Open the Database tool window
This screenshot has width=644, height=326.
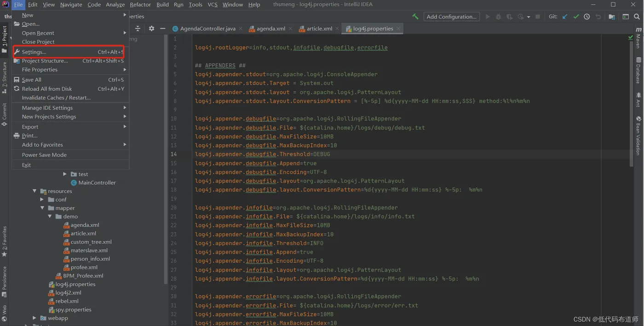pyautogui.click(x=638, y=70)
